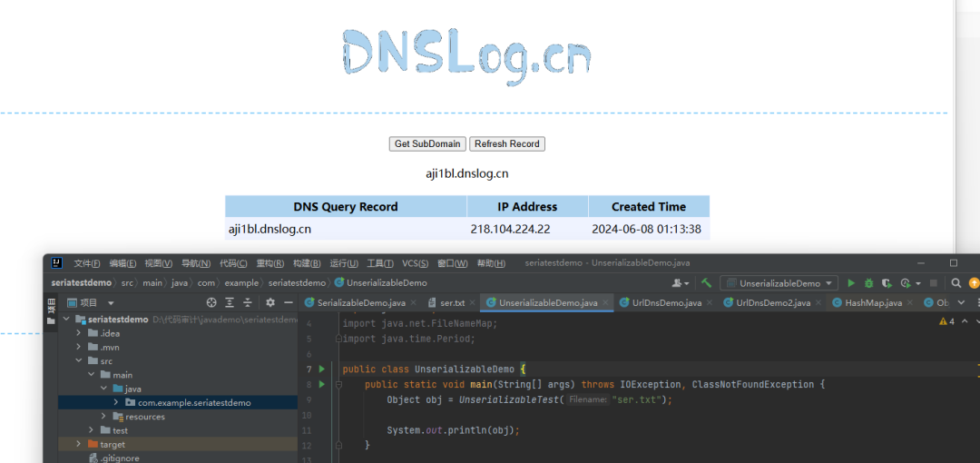Switch to the SerializableDemo.java tab
Screen dimensions: 980x463
coord(361,303)
